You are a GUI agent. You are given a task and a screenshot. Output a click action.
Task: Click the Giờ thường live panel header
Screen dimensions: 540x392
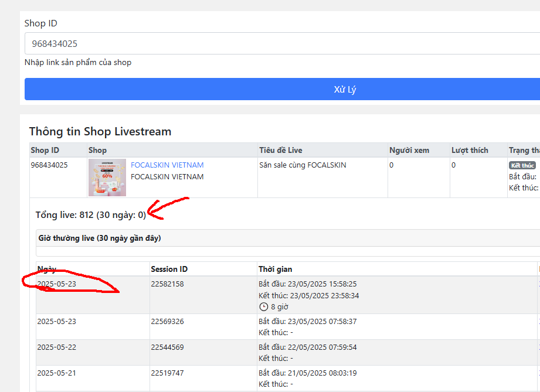coord(288,238)
